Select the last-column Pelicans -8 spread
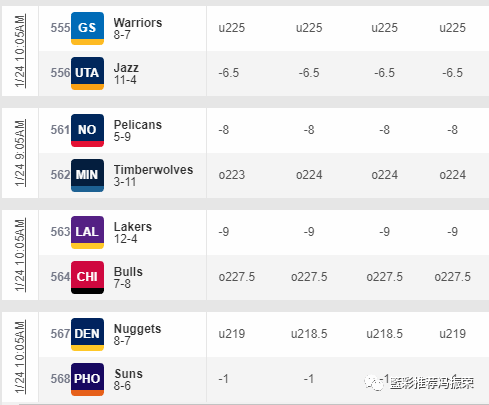 [452, 130]
